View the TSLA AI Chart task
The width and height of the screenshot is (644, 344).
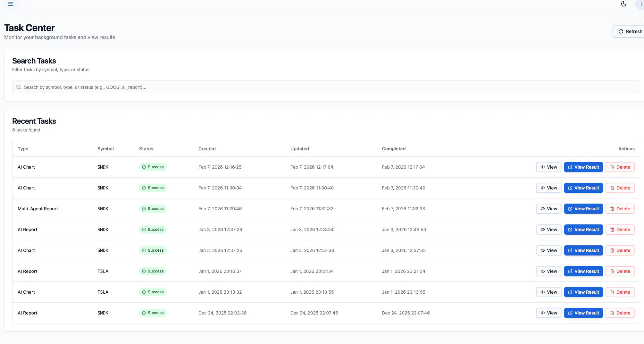[x=549, y=292]
